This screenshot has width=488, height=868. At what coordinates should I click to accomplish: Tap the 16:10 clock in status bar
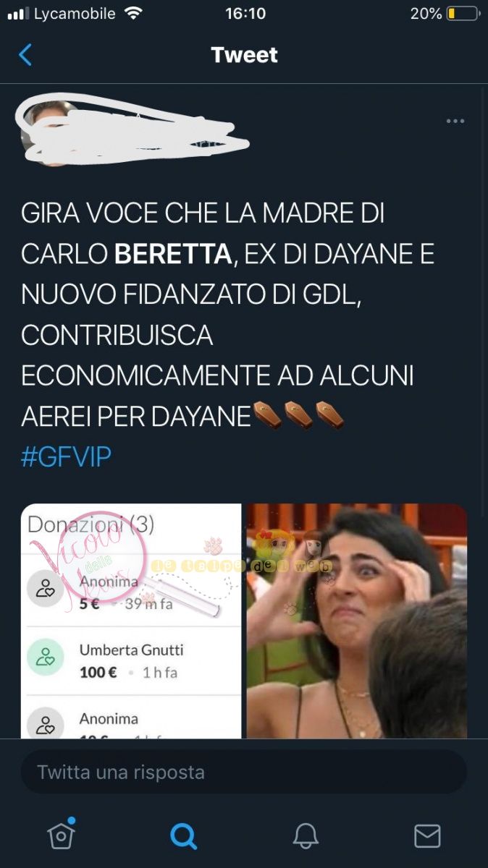pyautogui.click(x=245, y=14)
